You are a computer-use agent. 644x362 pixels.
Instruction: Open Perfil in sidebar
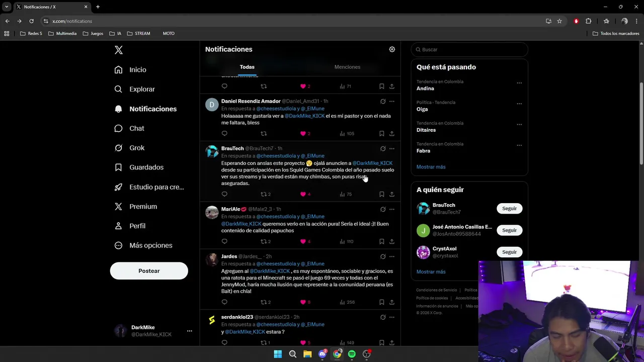[x=130, y=226]
